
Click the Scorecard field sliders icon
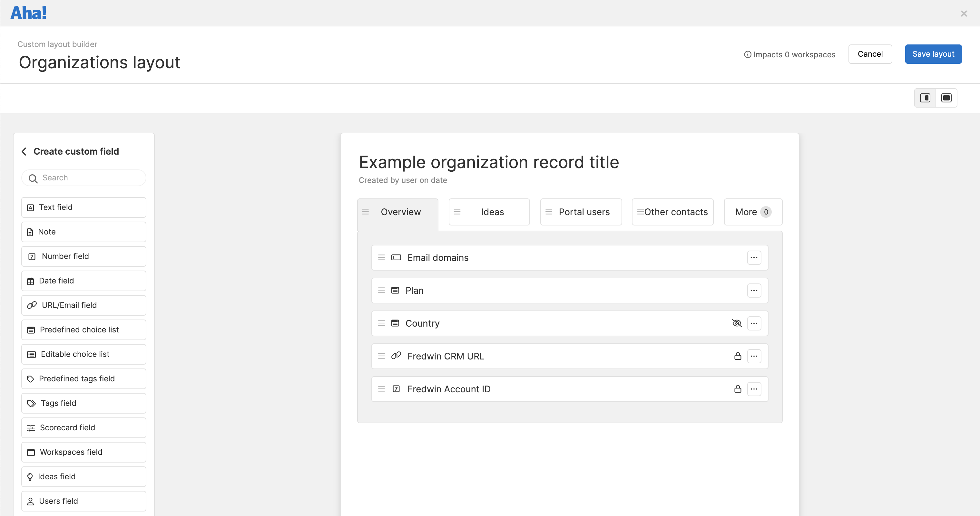(31, 427)
